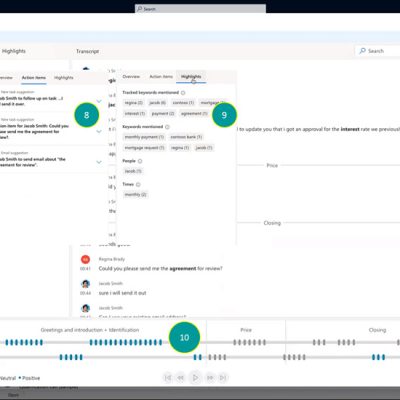
Task: Select the payment (2) keyword chip
Action: click(163, 114)
